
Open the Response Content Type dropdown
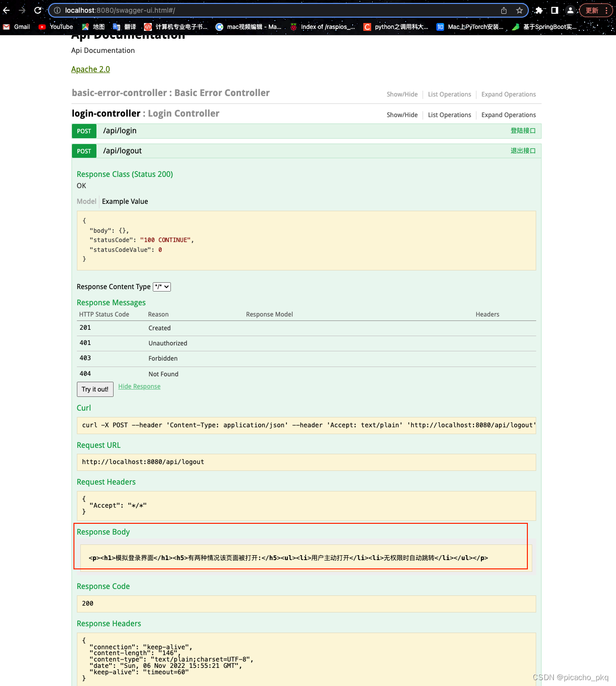[x=162, y=287]
